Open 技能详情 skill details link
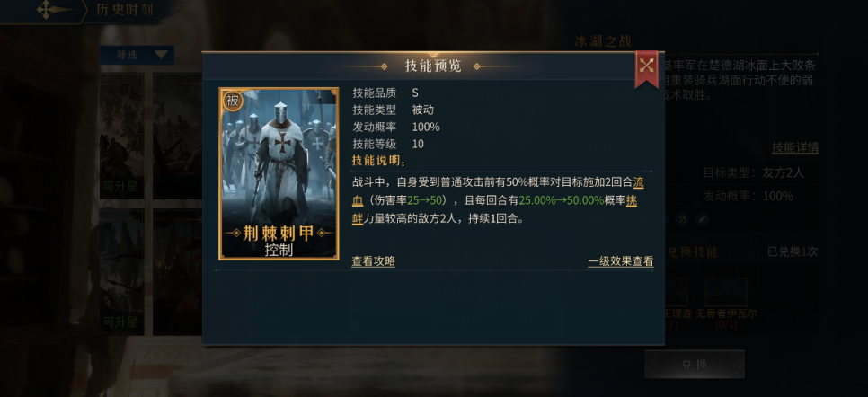The height and width of the screenshot is (397, 868). (x=795, y=148)
